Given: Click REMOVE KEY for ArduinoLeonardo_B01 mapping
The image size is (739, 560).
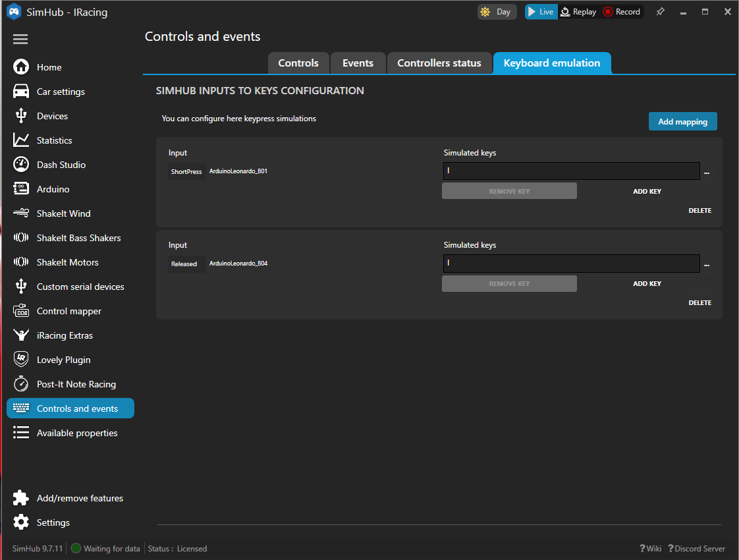Looking at the screenshot, I should tap(509, 191).
